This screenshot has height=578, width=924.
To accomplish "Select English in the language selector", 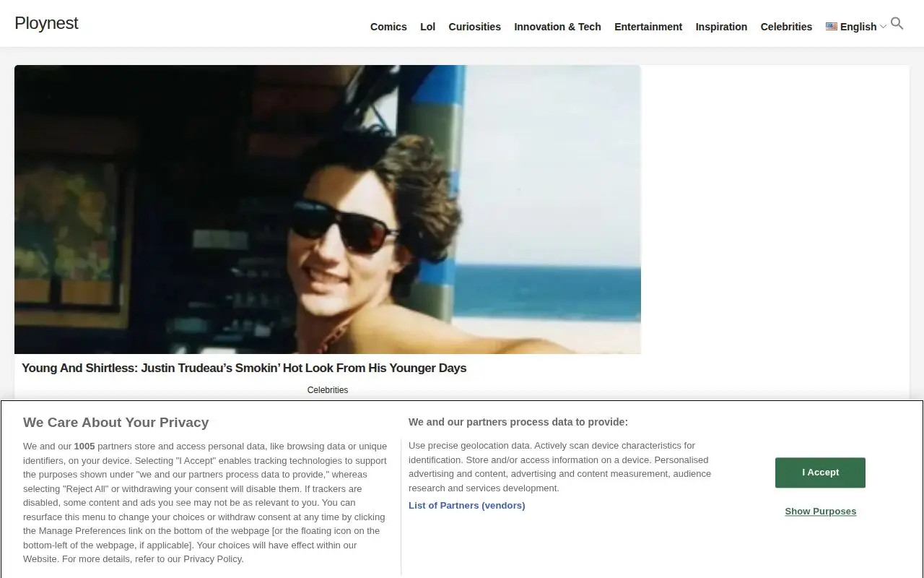I will click(858, 27).
